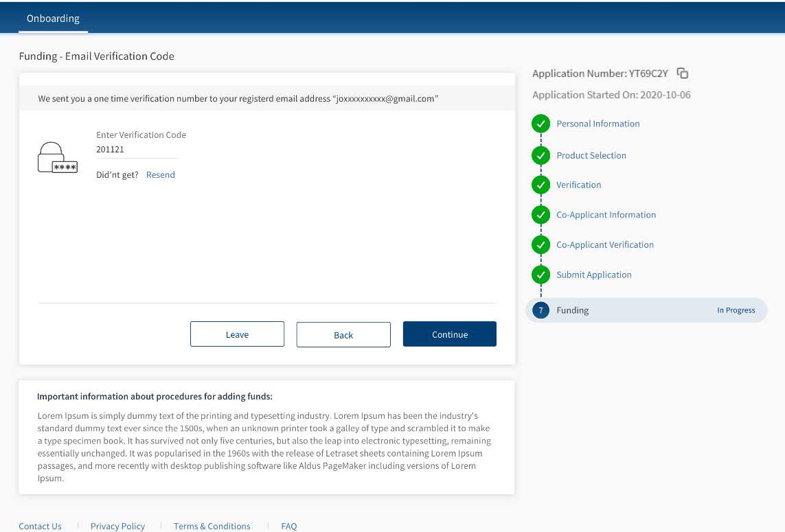Click Co-Applicant Information checkmark icon
The height and width of the screenshot is (532, 785).
(541, 215)
